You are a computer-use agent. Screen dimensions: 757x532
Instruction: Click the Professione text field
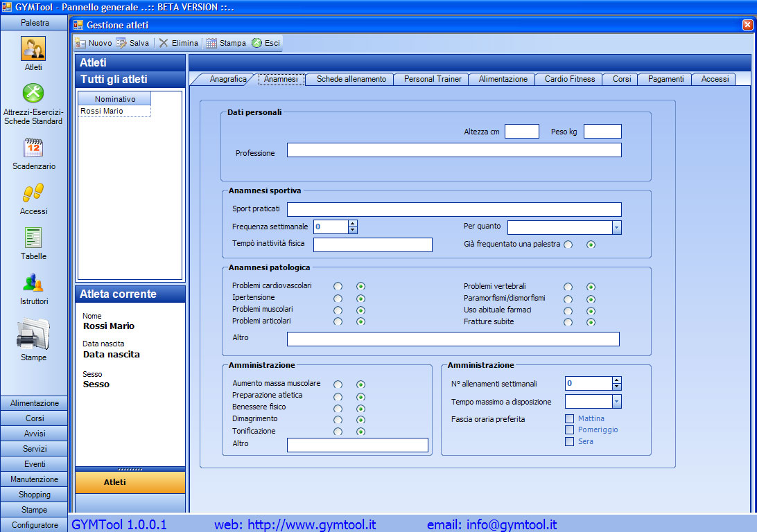click(454, 150)
